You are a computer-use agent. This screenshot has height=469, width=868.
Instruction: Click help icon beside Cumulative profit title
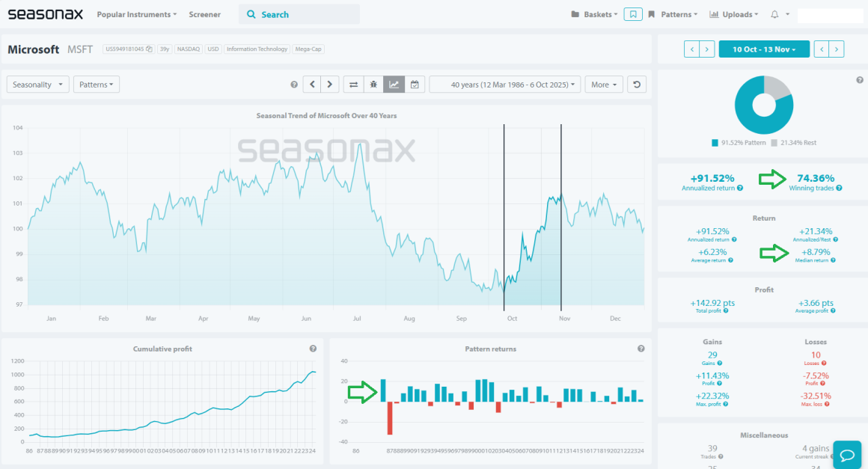(313, 349)
